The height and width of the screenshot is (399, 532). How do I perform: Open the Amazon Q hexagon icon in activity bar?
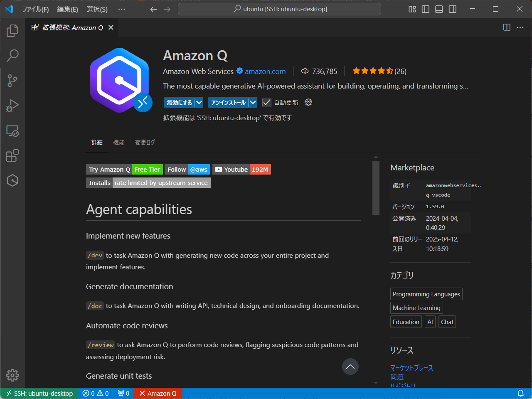click(12, 180)
